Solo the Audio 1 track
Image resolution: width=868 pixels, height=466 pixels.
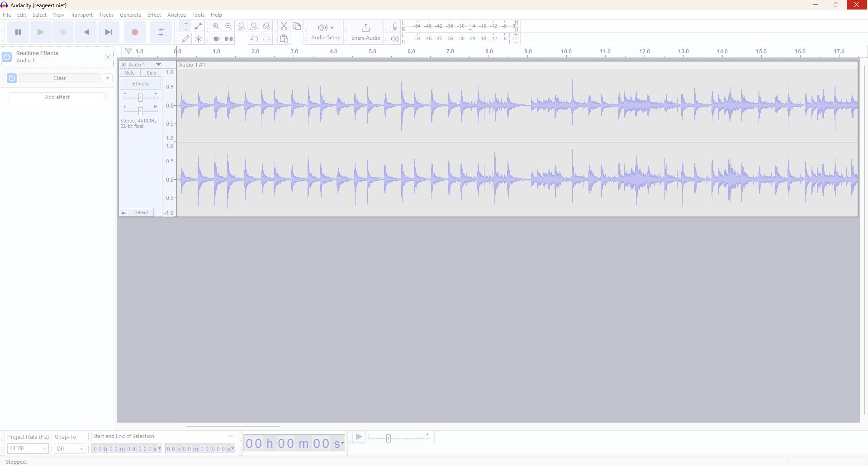point(151,73)
